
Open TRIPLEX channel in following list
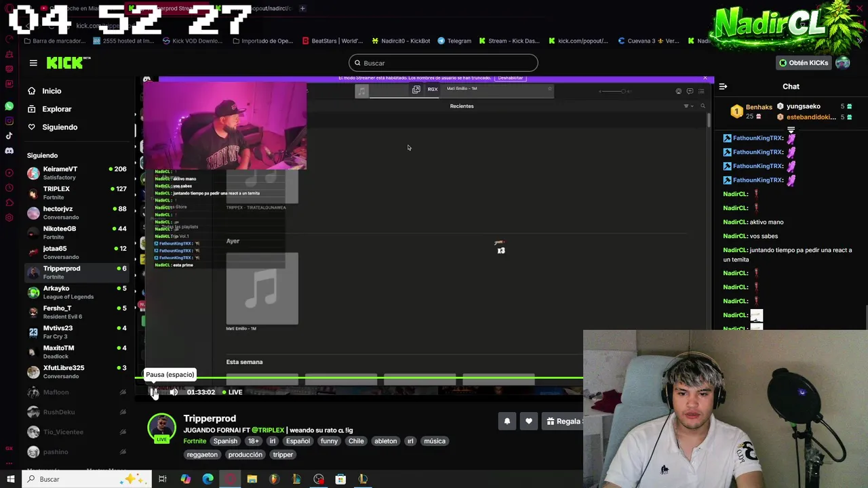pos(77,193)
